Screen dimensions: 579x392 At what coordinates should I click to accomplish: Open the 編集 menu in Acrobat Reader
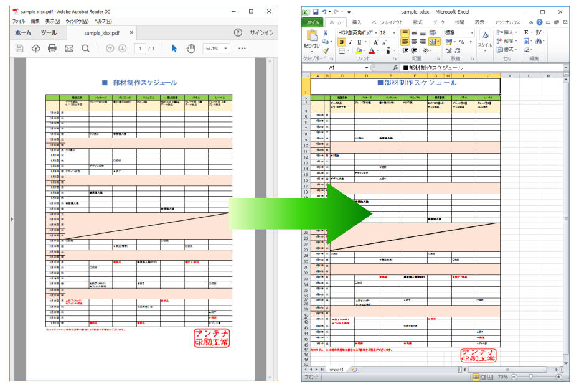tap(35, 21)
